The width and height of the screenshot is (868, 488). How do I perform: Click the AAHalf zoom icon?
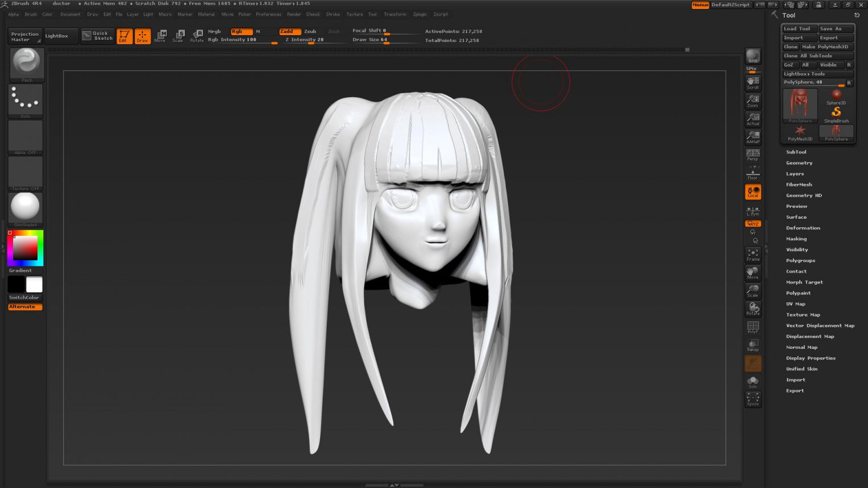coord(753,137)
